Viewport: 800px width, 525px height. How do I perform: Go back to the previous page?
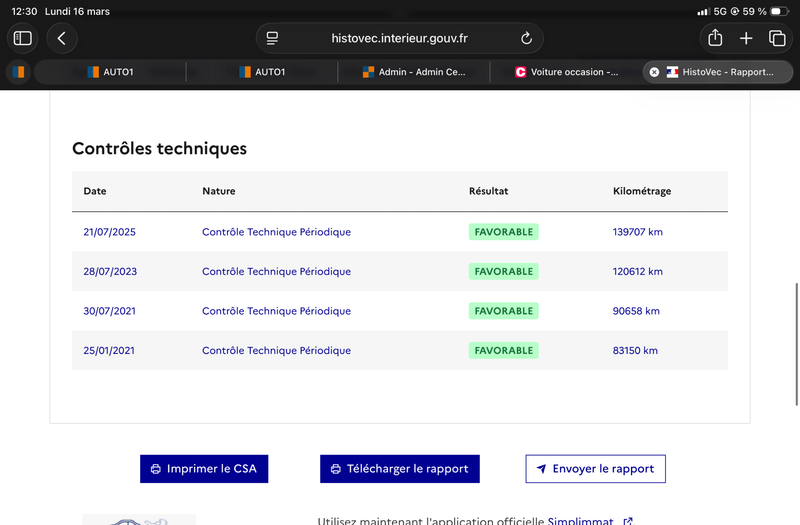62,38
